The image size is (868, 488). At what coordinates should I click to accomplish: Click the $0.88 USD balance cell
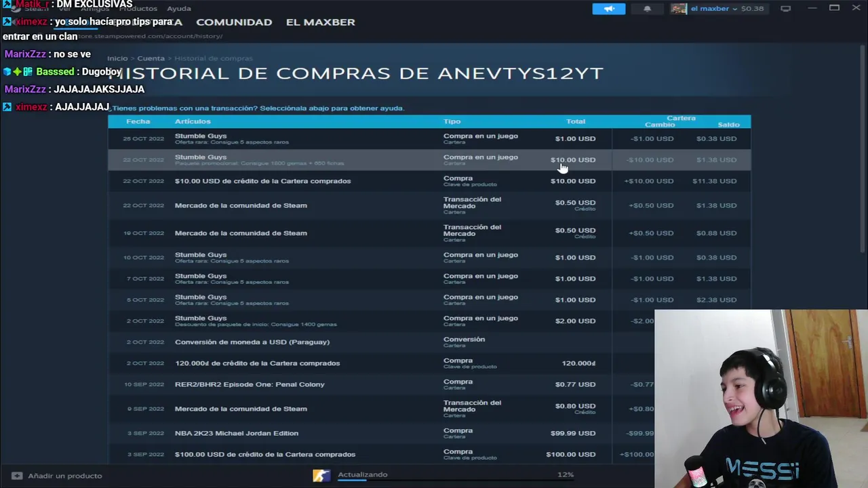(716, 233)
